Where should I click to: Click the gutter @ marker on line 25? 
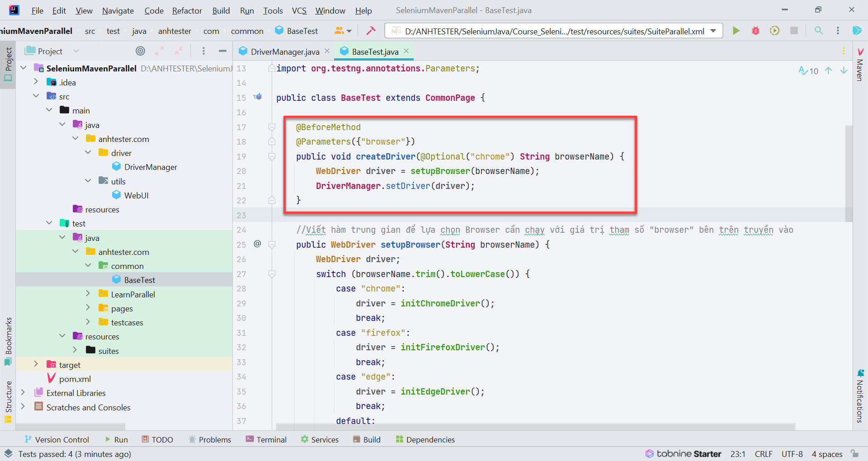coord(257,244)
